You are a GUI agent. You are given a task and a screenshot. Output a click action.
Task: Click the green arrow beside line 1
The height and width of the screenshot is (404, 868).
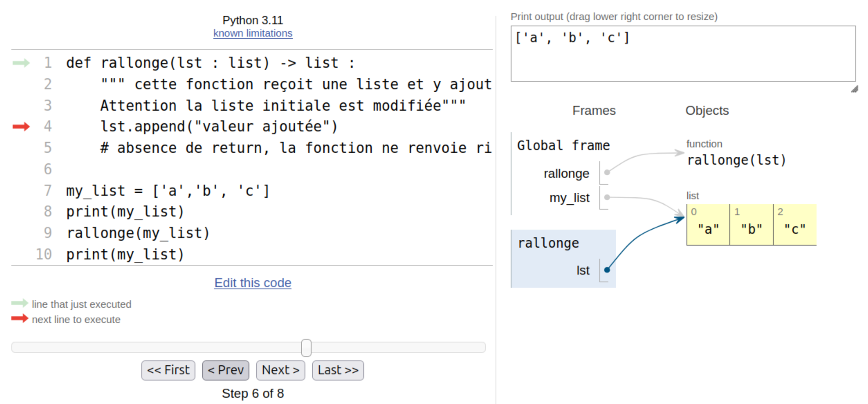tap(21, 63)
